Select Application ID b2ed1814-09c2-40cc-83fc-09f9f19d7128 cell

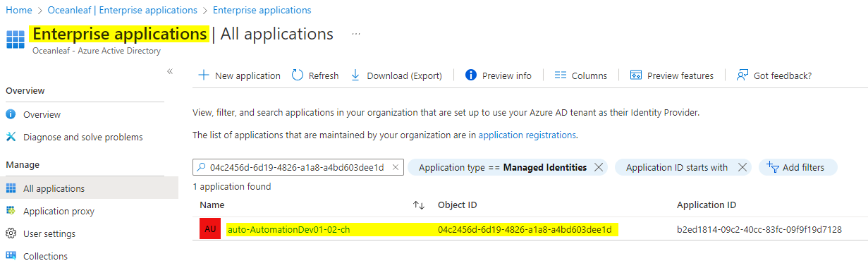[x=759, y=229]
